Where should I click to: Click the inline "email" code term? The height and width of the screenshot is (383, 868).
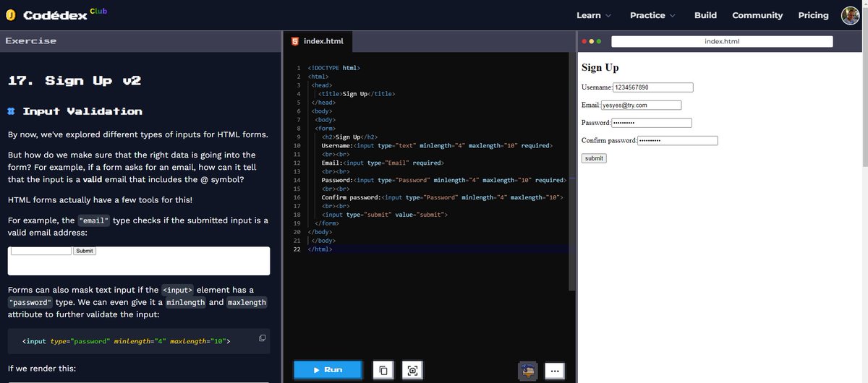point(94,221)
